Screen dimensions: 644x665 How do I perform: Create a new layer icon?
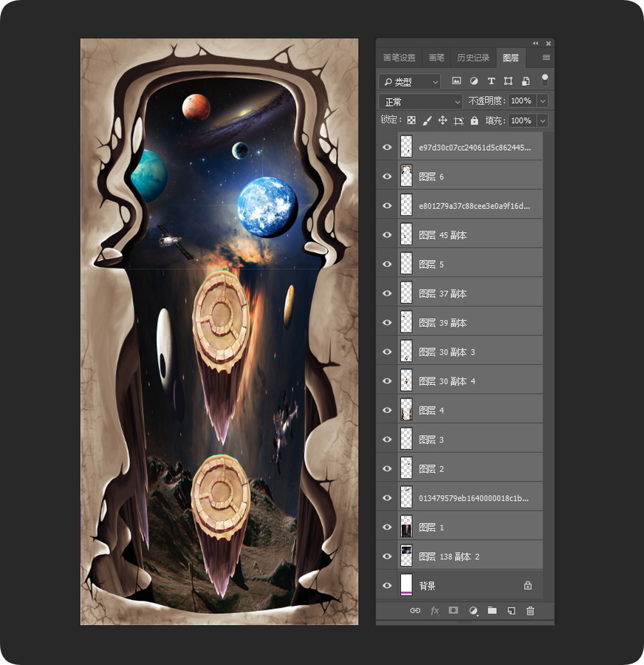pyautogui.click(x=511, y=611)
